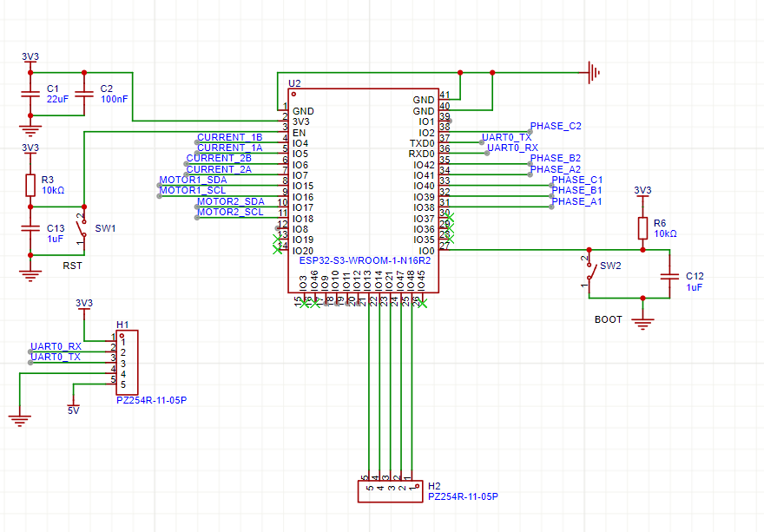Screen dimensions: 764x532
Task: Click the U2 designator text
Action: tap(294, 84)
